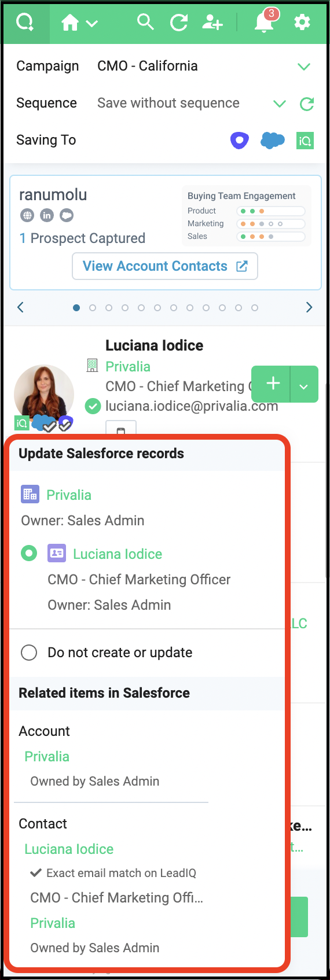This screenshot has width=330, height=980.
Task: Click View Account Contacts button
Action: point(165,266)
